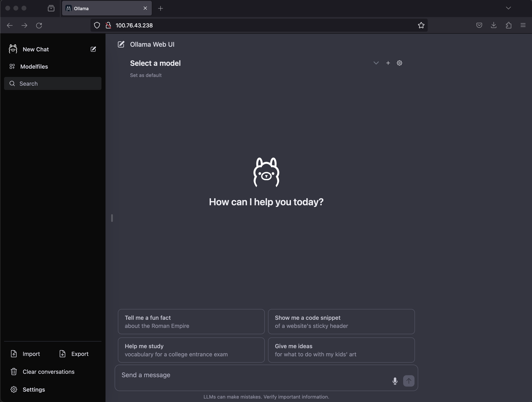Click the tracking protection shield icon
Viewport: 532px width, 402px height.
97,25
